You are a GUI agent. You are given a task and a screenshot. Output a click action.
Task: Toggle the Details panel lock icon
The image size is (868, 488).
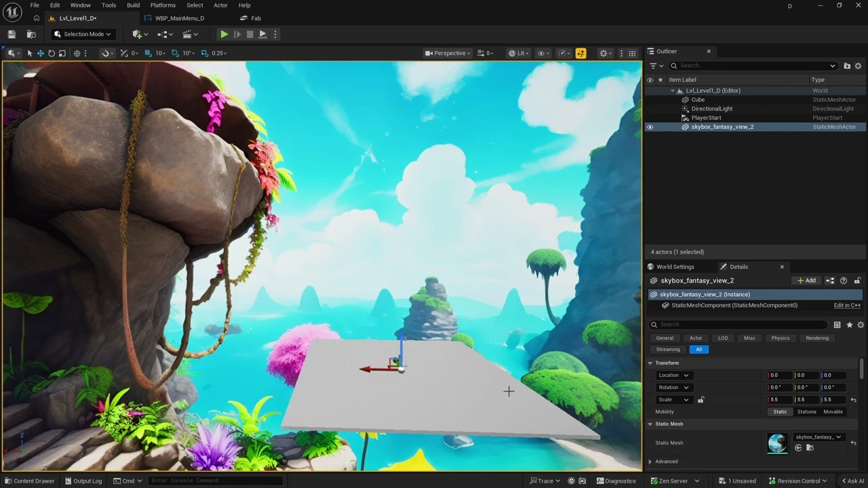pyautogui.click(x=857, y=281)
